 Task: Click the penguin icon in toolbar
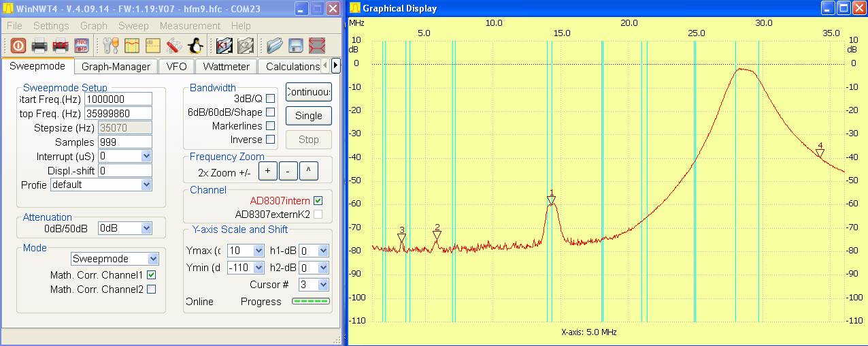[x=196, y=46]
